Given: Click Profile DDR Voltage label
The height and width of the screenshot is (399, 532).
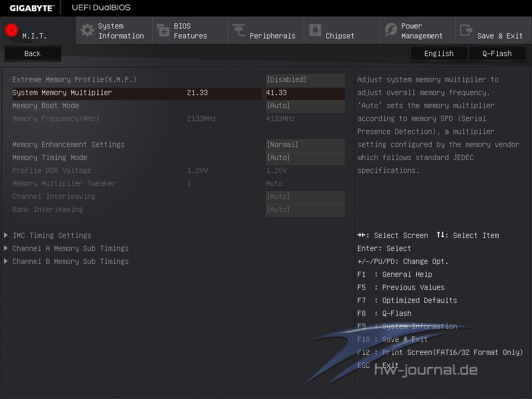Looking at the screenshot, I should (x=52, y=170).
